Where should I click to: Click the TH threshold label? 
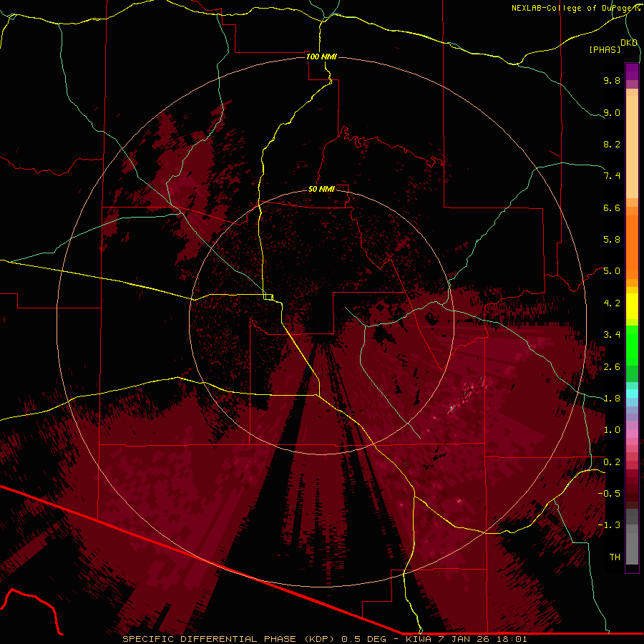[x=615, y=557]
